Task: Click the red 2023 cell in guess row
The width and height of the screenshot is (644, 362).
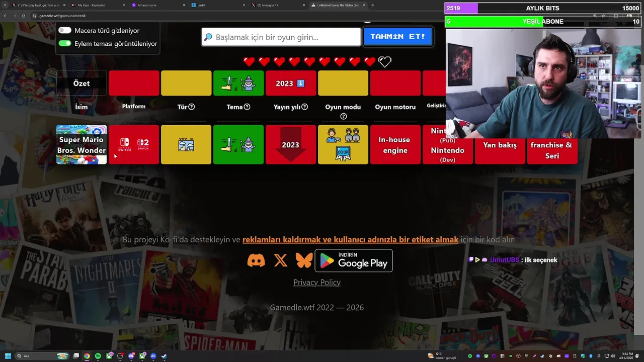Action: pos(291,145)
